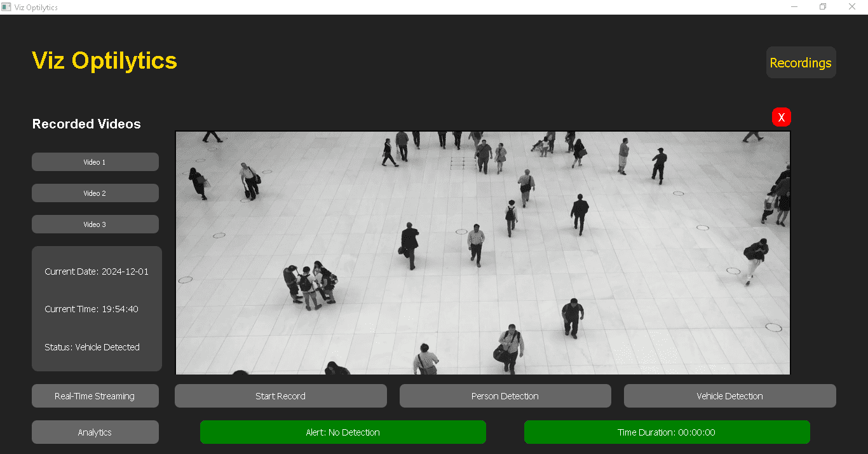Click the yellow Viz Optilytics heading
This screenshot has height=454, width=868.
tap(105, 61)
